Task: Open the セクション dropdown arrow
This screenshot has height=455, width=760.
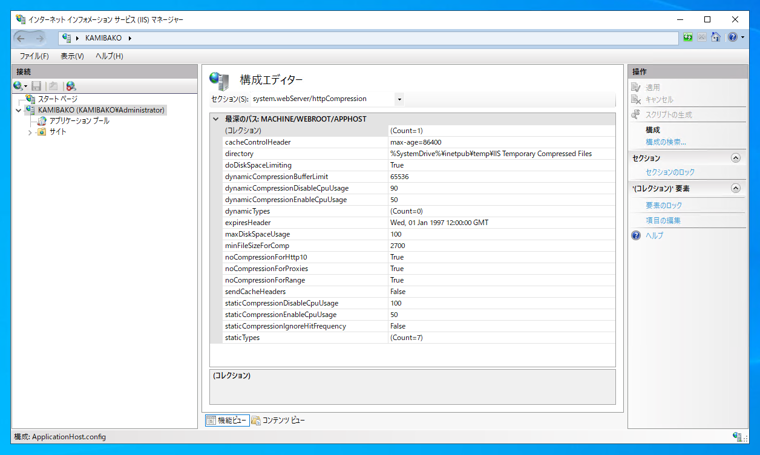Action: (x=399, y=99)
